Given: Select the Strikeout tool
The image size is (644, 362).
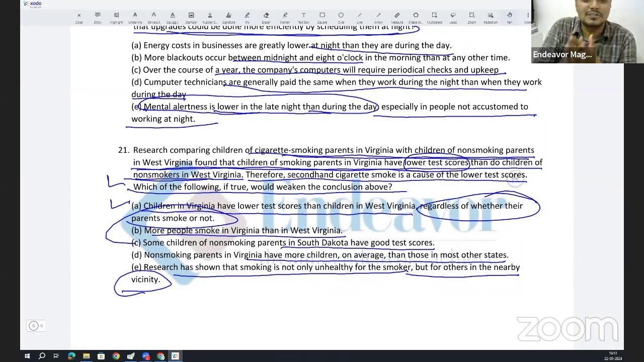Looking at the screenshot, I should tap(153, 18).
